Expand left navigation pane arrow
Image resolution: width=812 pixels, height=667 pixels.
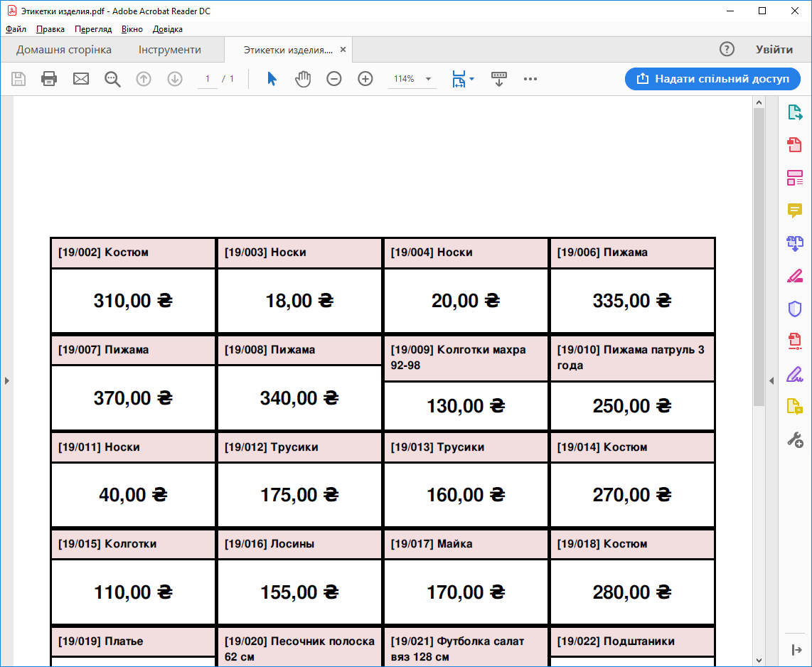pos(6,380)
